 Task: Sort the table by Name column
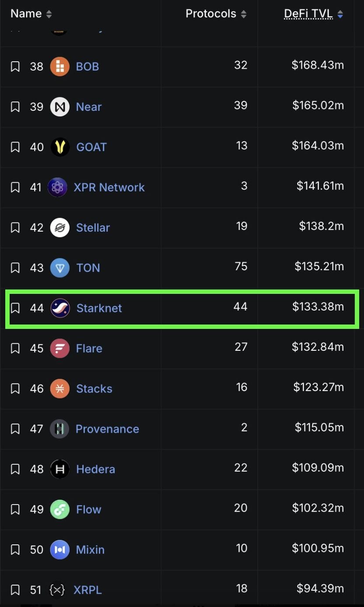tap(49, 14)
